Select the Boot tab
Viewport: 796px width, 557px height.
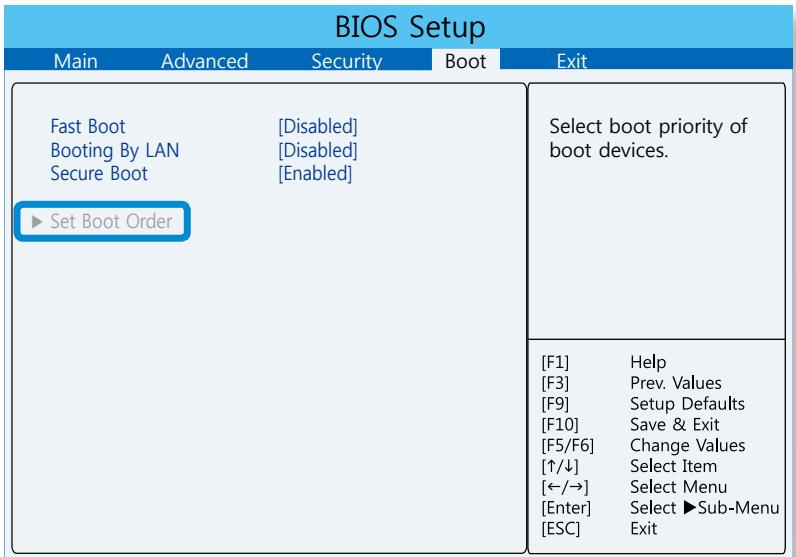[x=464, y=62]
